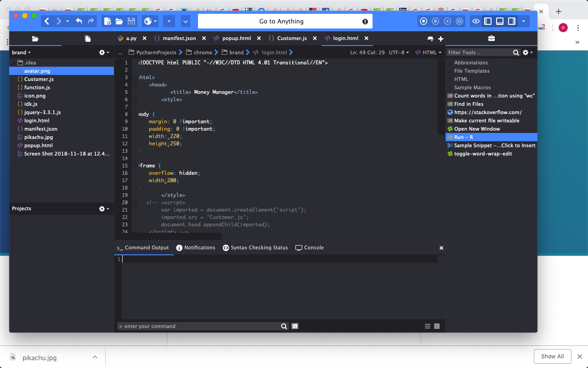Stop macro recording with the stop icon

[x=435, y=21]
